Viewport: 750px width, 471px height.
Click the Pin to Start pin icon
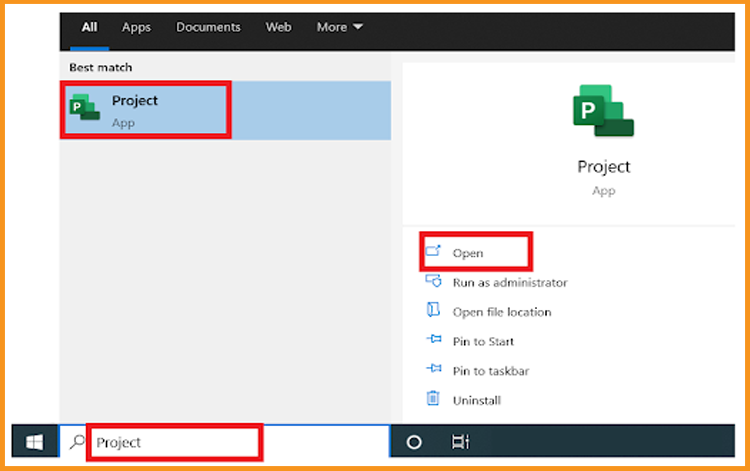click(433, 339)
